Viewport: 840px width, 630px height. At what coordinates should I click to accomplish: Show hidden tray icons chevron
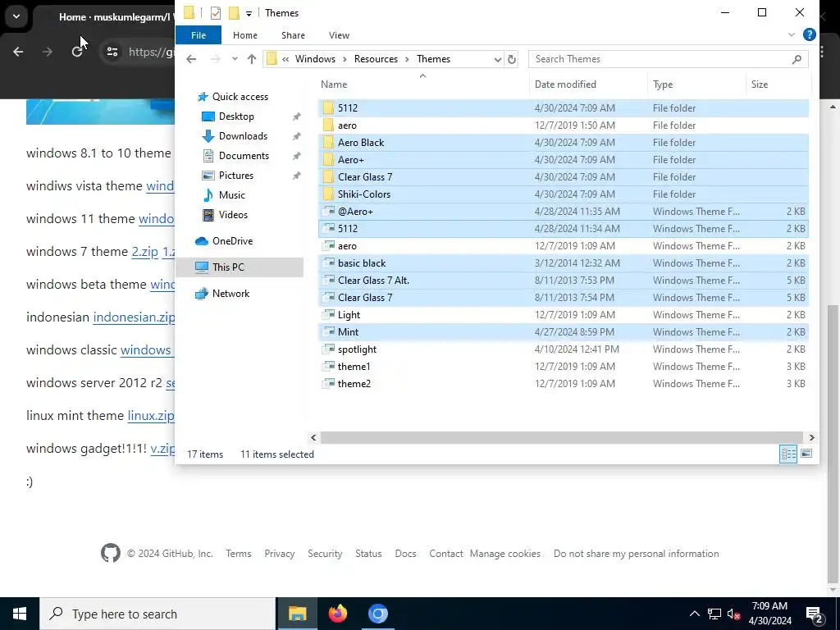pyautogui.click(x=694, y=614)
